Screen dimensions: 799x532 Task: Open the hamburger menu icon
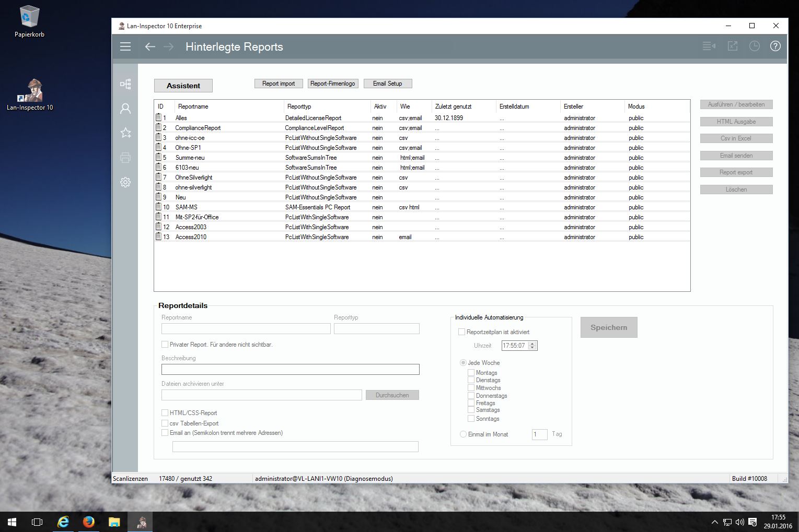pos(125,46)
